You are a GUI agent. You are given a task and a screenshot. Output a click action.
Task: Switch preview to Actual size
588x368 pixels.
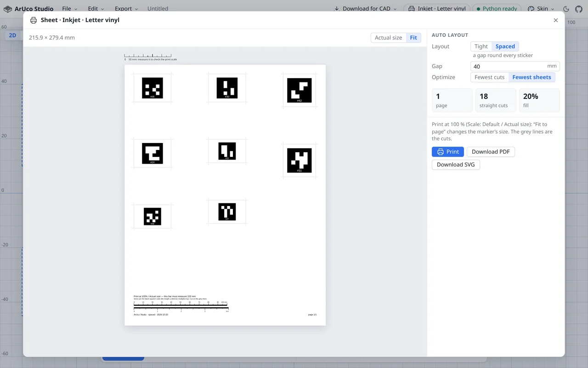coord(388,38)
